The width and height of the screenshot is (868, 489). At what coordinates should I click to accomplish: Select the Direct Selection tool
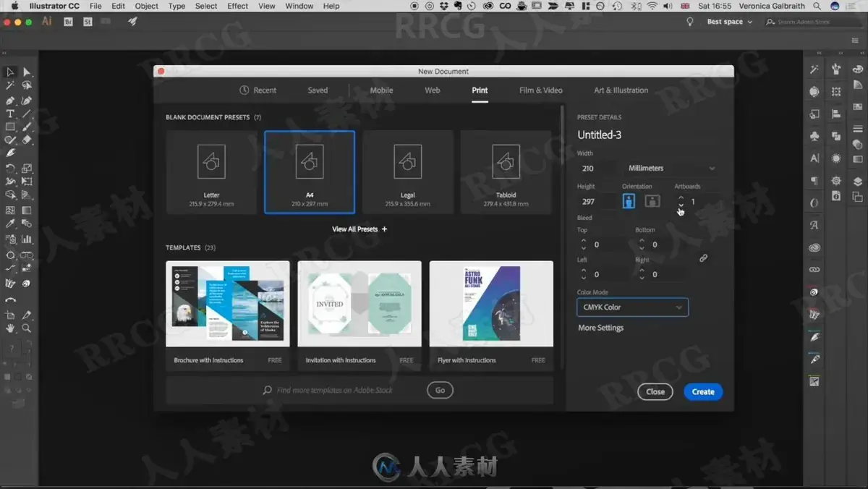[27, 72]
